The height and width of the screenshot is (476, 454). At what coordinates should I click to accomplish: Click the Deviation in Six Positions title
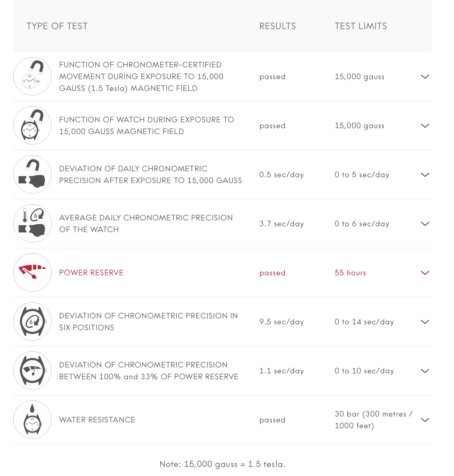pos(148,322)
